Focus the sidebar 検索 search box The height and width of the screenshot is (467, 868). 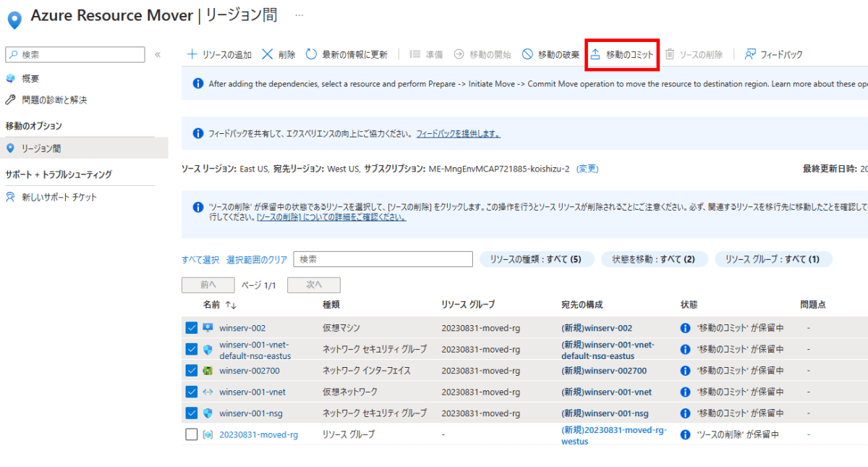[x=76, y=54]
